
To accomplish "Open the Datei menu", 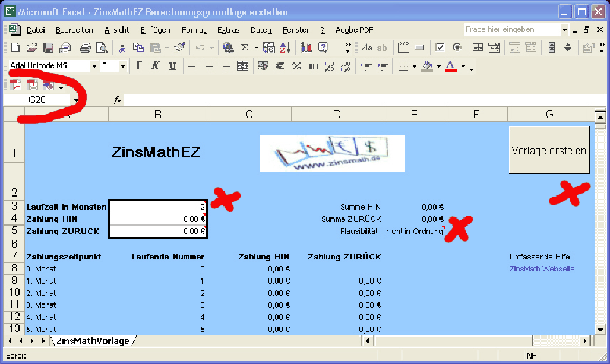I will pos(36,30).
